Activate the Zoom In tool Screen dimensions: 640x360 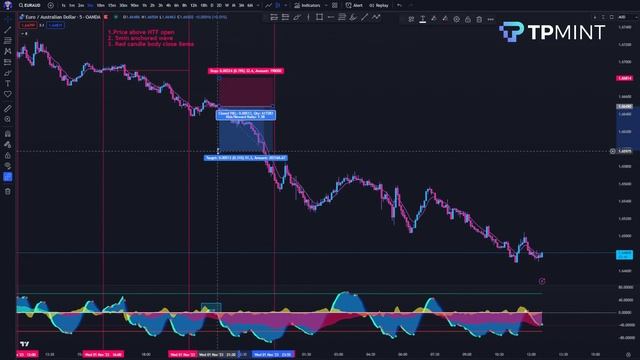8,119
